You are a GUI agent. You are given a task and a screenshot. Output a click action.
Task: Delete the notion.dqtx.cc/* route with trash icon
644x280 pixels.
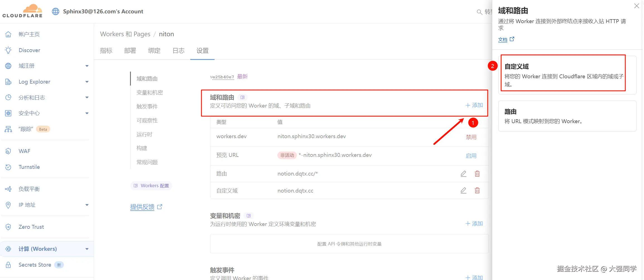tap(477, 174)
